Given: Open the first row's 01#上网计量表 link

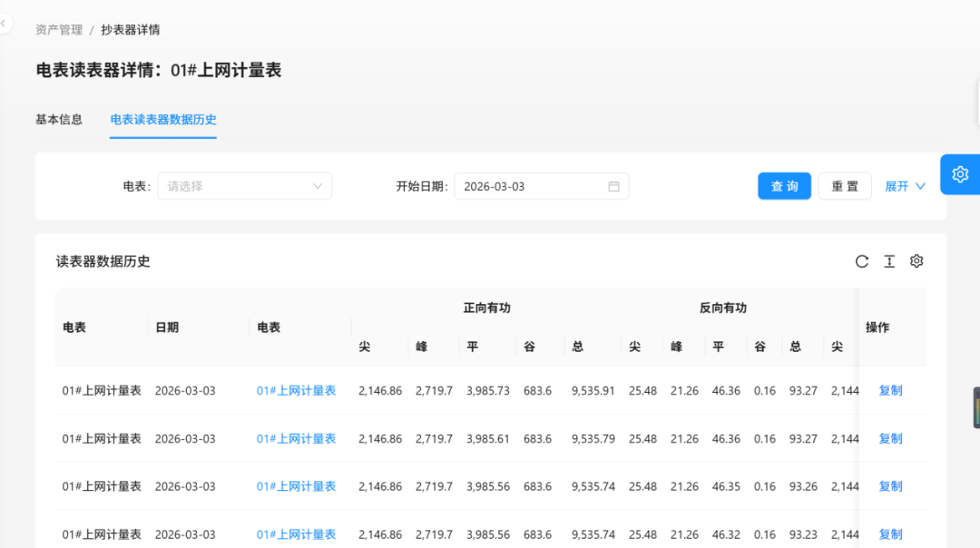Looking at the screenshot, I should point(296,390).
